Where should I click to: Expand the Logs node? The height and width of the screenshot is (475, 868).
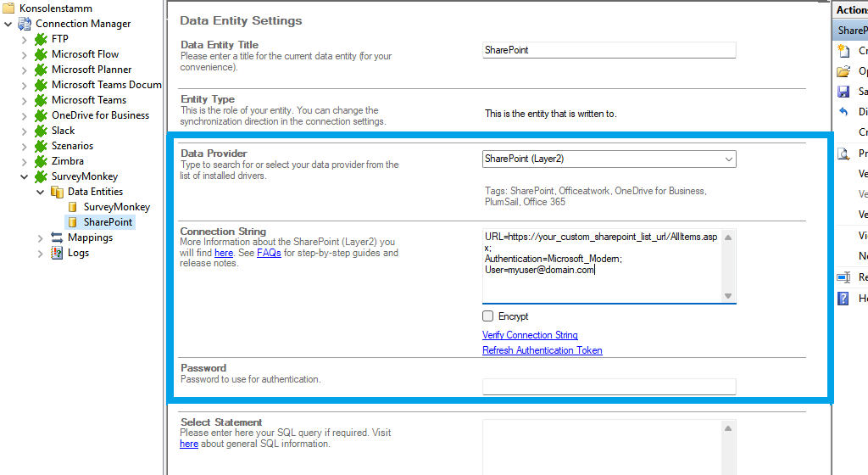point(41,254)
